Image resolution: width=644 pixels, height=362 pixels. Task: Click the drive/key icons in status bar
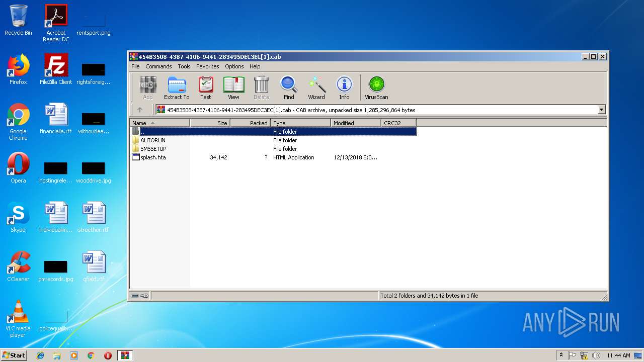(x=140, y=296)
